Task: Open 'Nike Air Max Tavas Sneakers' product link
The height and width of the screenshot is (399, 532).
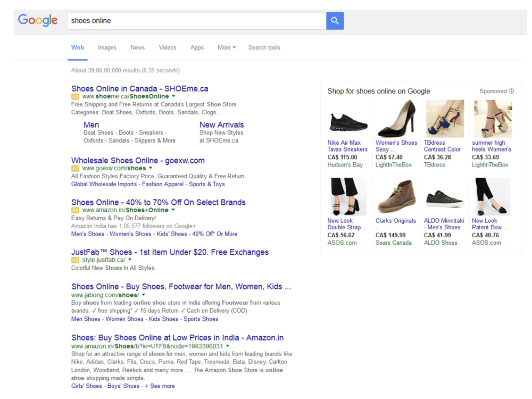Action: click(347, 146)
